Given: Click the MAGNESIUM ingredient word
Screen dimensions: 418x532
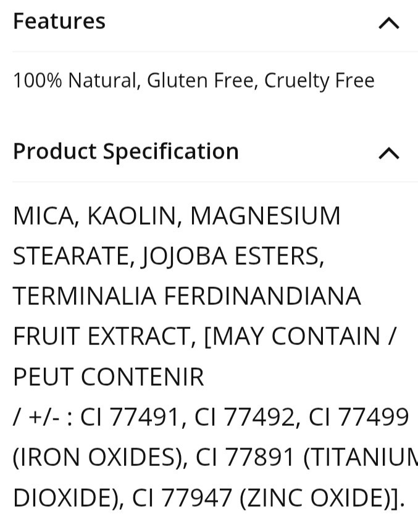Looking at the screenshot, I should tap(265, 215).
